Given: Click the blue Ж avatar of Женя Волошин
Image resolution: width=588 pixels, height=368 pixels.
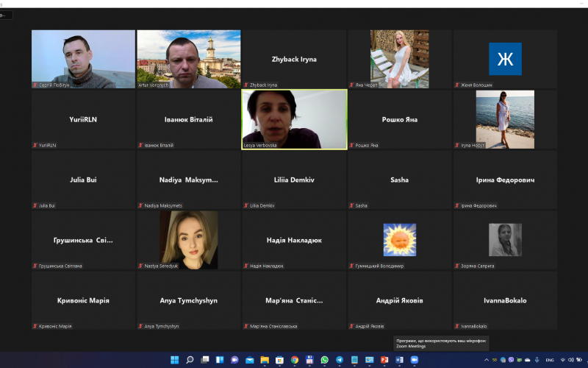Looking at the screenshot, I should (x=505, y=59).
